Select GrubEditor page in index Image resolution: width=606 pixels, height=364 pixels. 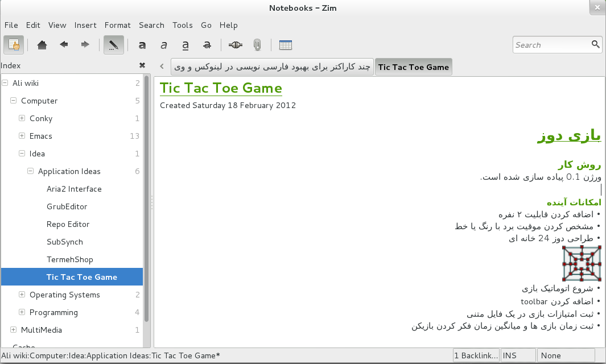click(x=67, y=206)
